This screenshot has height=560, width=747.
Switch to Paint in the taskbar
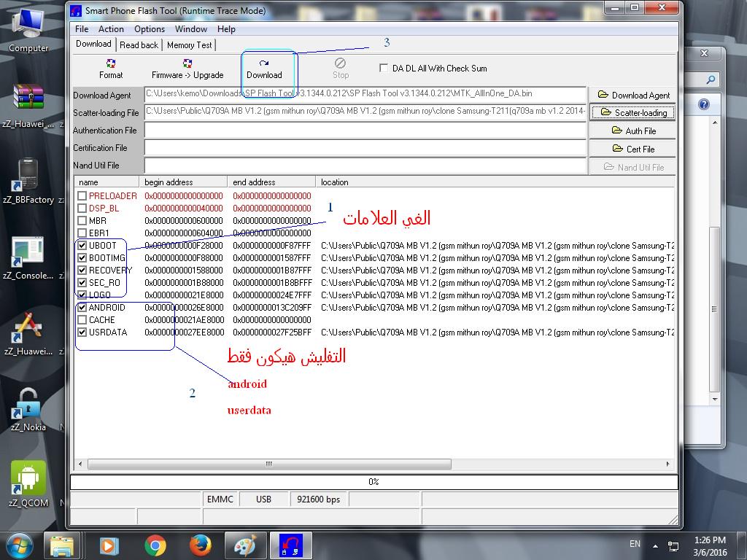pos(245,545)
